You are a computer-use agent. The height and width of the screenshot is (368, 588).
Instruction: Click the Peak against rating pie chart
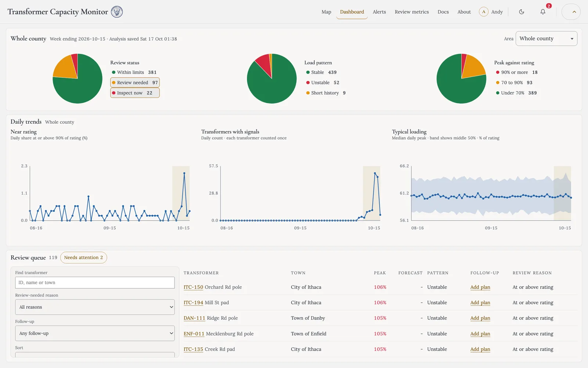(461, 78)
